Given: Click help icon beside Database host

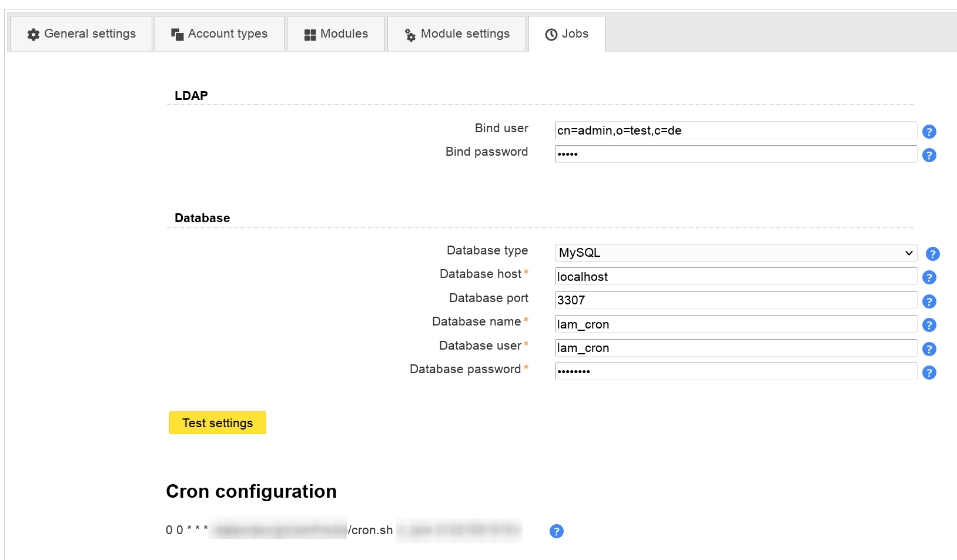Looking at the screenshot, I should pos(929,277).
